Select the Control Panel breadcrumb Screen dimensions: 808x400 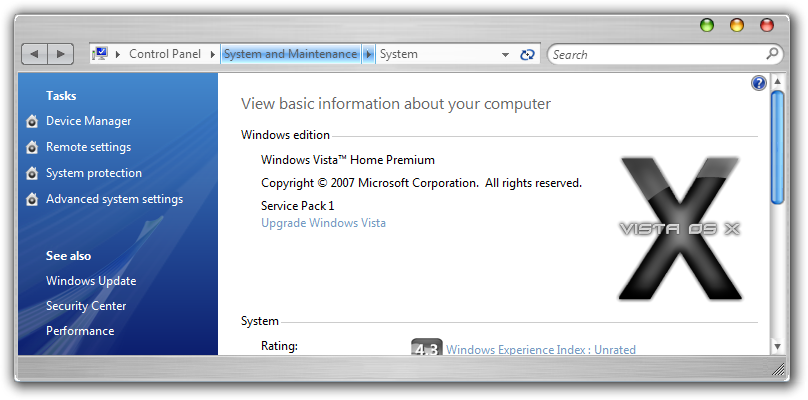coord(165,54)
